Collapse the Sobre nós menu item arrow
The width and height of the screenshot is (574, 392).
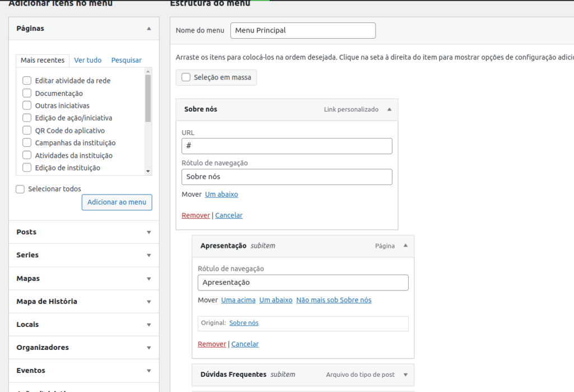click(390, 109)
